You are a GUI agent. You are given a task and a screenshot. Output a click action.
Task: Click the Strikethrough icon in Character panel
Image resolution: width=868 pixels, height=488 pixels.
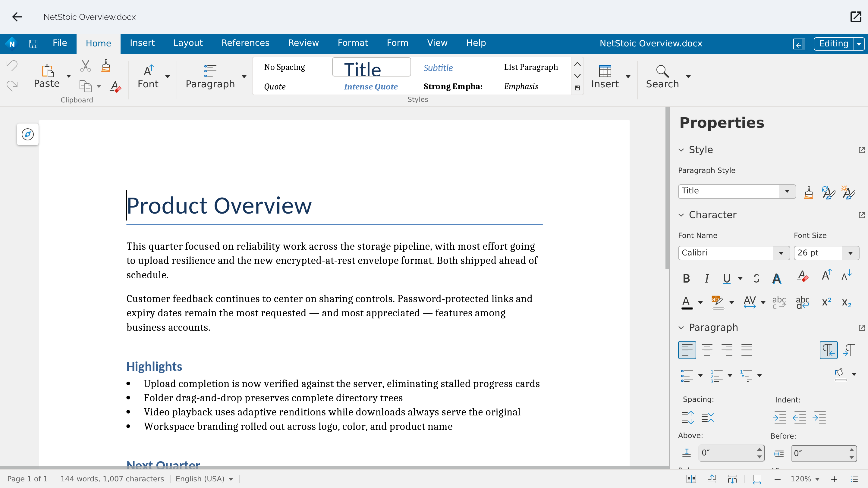point(756,279)
